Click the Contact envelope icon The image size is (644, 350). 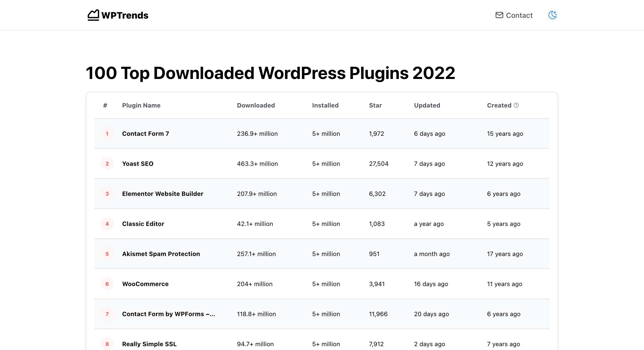(499, 15)
